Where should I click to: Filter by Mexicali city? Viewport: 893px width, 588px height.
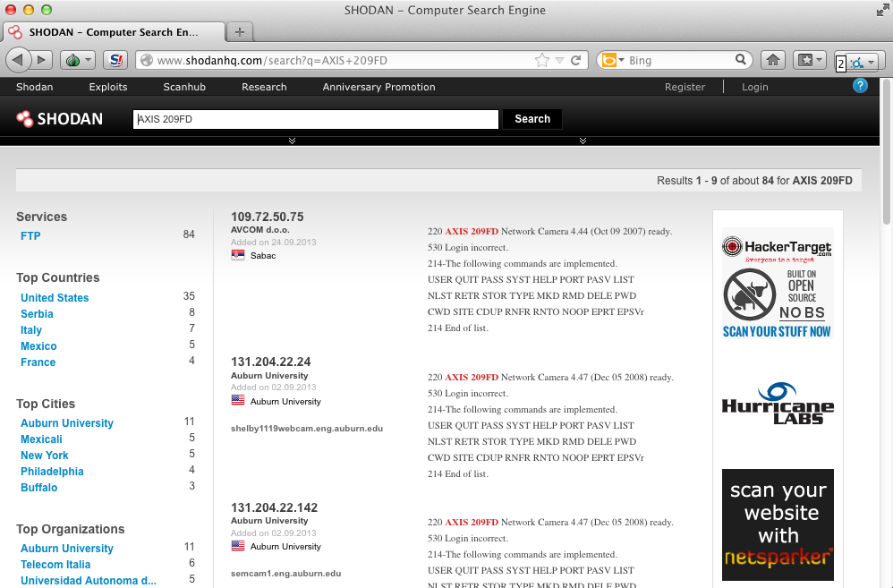[41, 439]
